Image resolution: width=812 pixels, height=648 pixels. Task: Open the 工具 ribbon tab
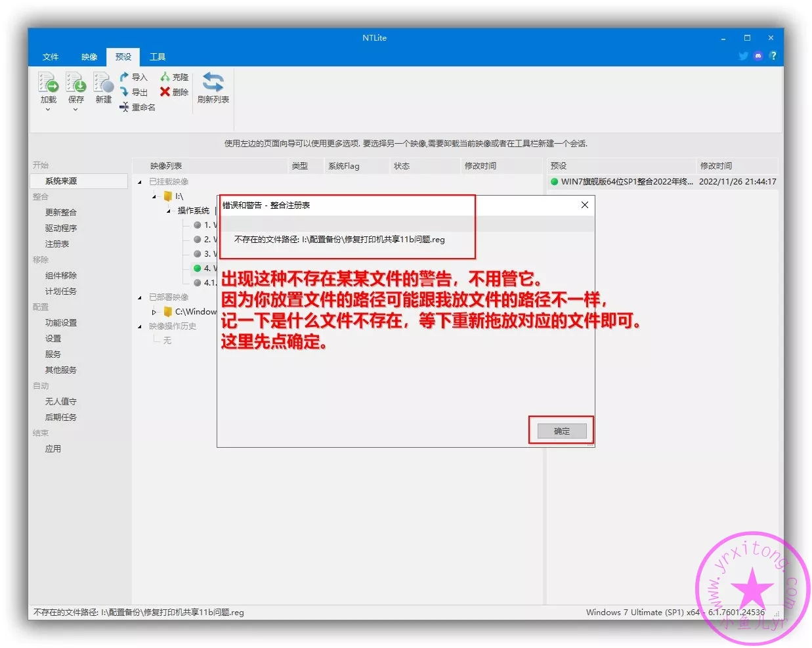pos(158,57)
